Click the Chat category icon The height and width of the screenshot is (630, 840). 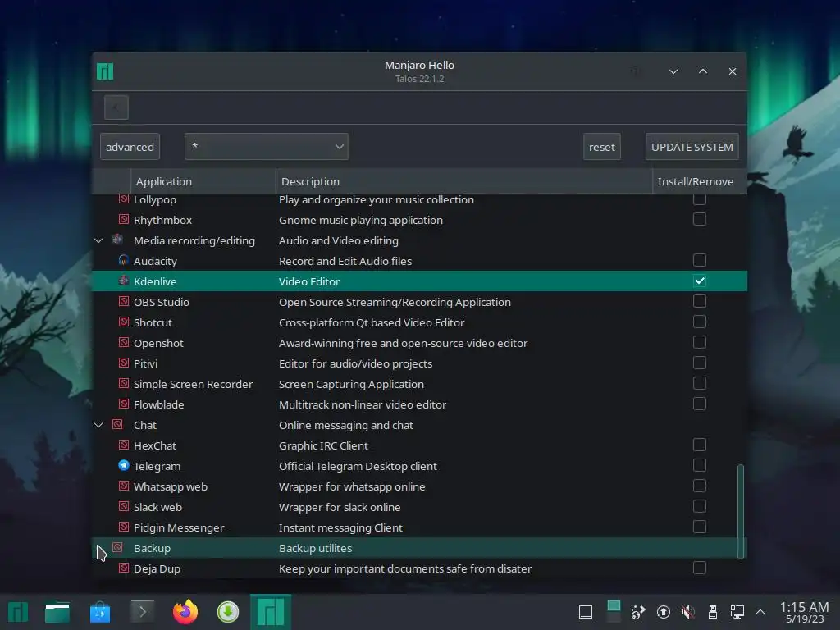tap(117, 425)
